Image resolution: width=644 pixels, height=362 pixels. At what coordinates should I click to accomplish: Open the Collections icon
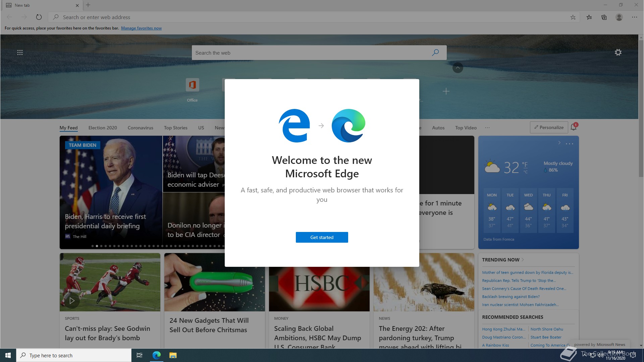tap(604, 17)
